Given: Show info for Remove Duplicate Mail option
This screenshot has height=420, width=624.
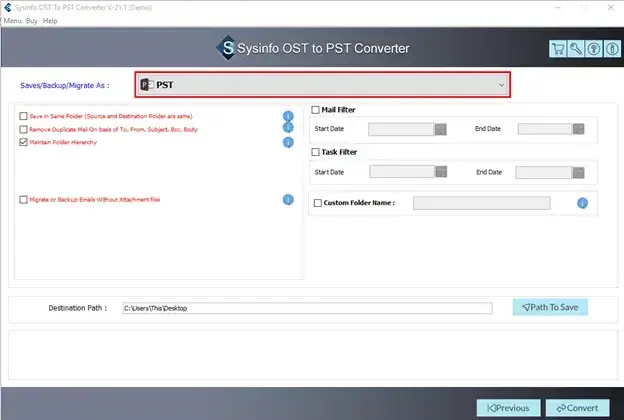Looking at the screenshot, I should tap(288, 127).
